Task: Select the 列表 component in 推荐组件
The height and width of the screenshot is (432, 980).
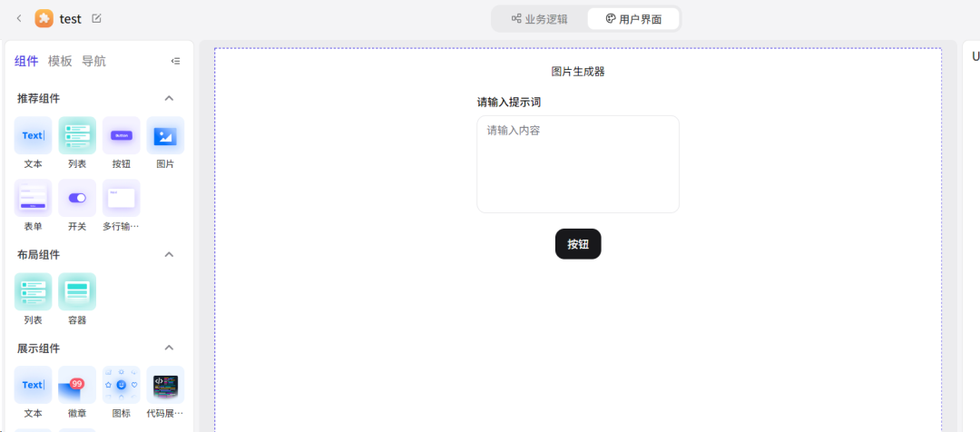Action: [x=77, y=135]
